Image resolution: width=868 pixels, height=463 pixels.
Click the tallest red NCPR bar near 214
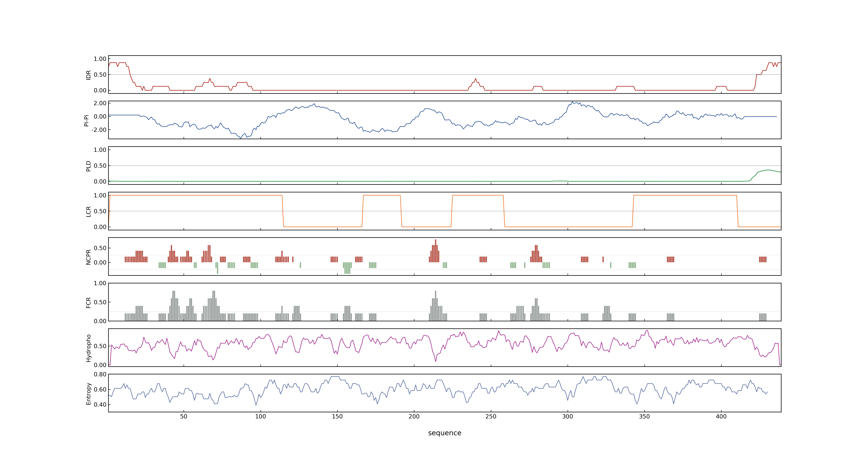[x=436, y=251]
